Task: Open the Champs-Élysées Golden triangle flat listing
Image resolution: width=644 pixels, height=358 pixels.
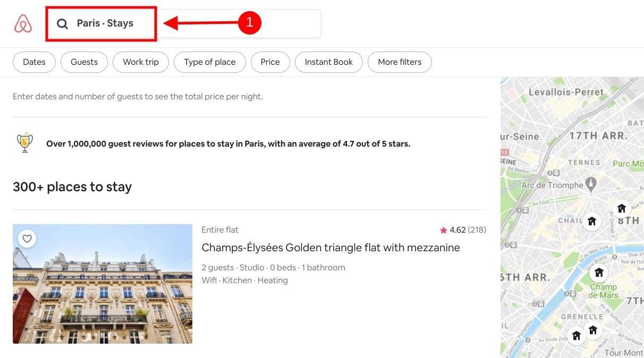Action: (x=331, y=248)
